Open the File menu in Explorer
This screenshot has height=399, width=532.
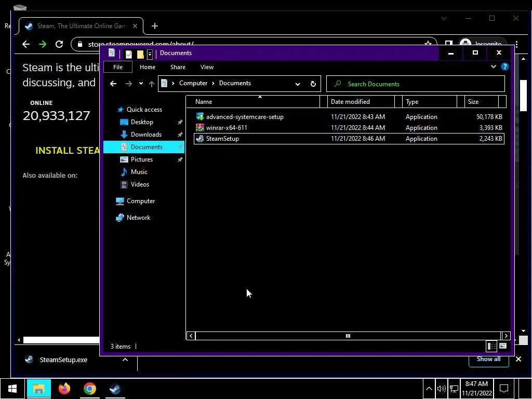pos(118,67)
